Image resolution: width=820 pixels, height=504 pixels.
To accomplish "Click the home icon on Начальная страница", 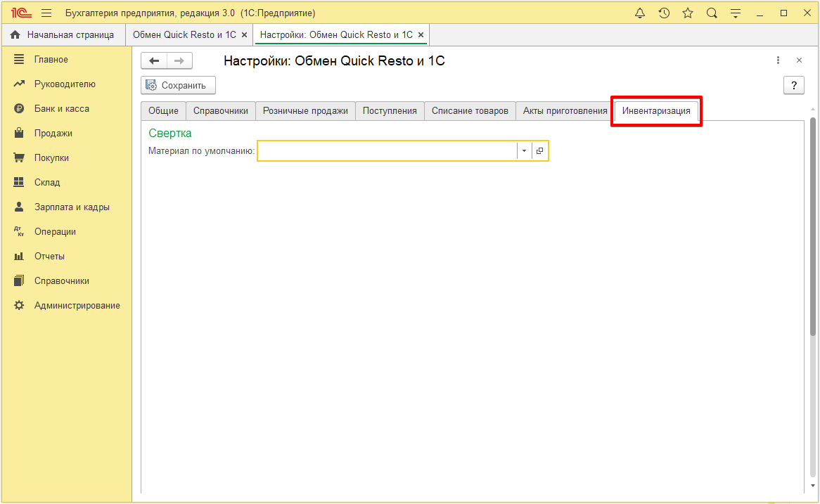I will click(15, 35).
